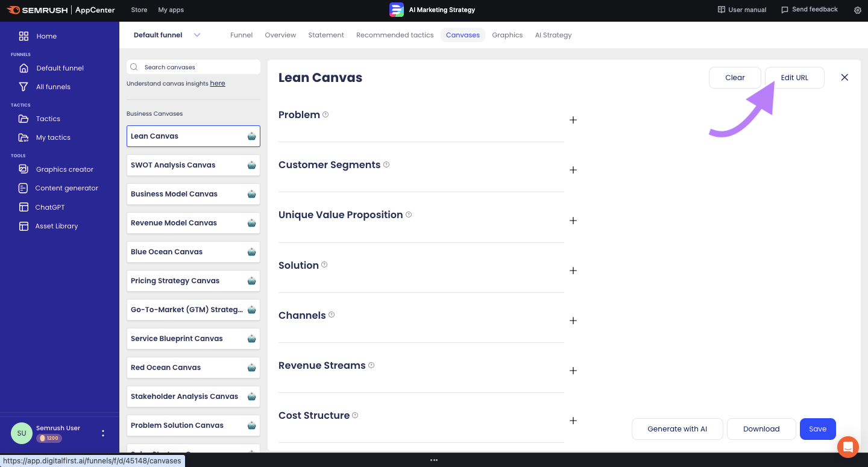Open the Recommended tactics tab
The height and width of the screenshot is (467, 868).
395,35
